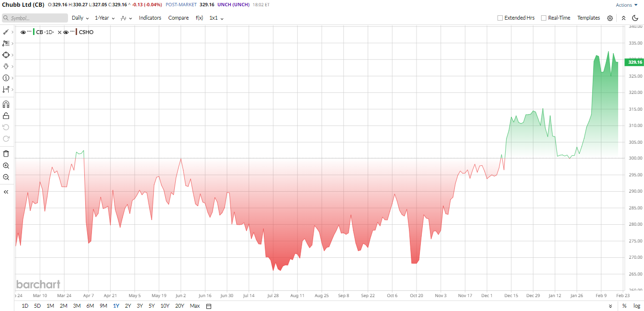Enable the Real-Time checkbox

coord(543,18)
